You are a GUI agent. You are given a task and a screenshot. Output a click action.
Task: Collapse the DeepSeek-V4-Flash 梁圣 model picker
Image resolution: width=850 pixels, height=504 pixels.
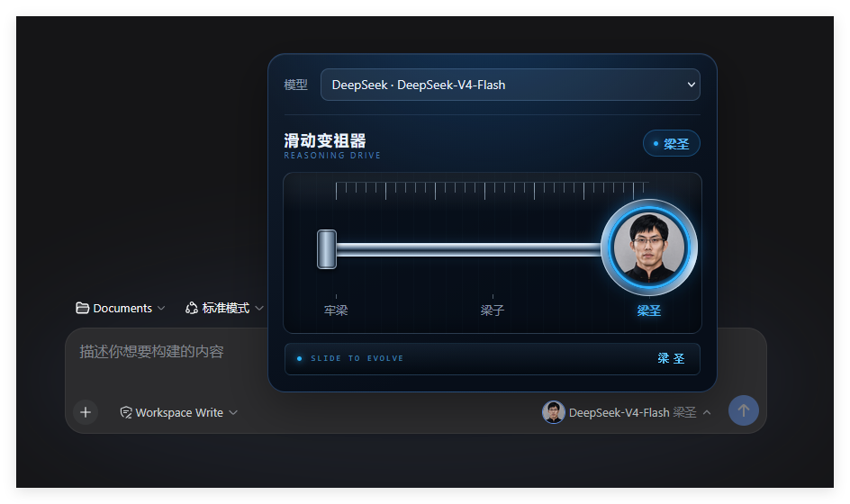[627, 412]
